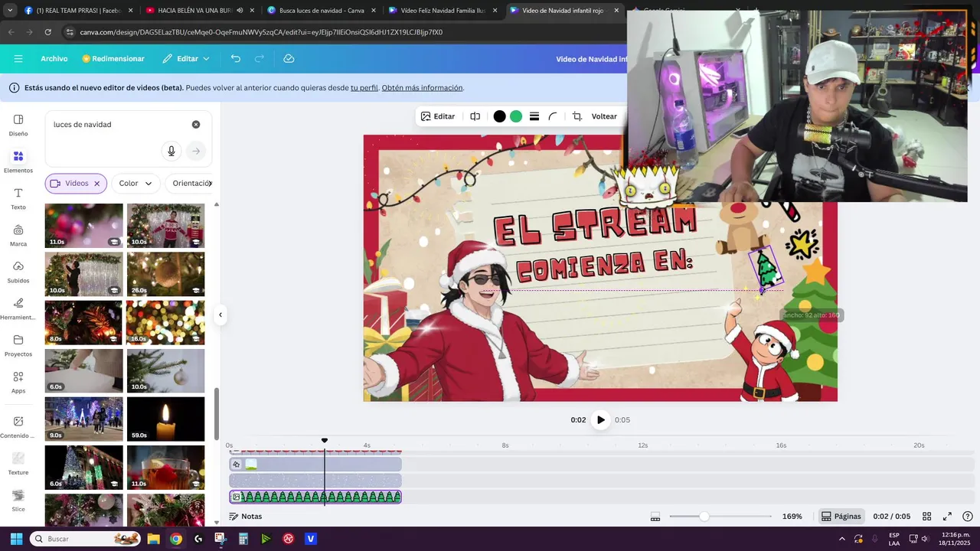
Task: Open the Marca side panel
Action: point(18,235)
